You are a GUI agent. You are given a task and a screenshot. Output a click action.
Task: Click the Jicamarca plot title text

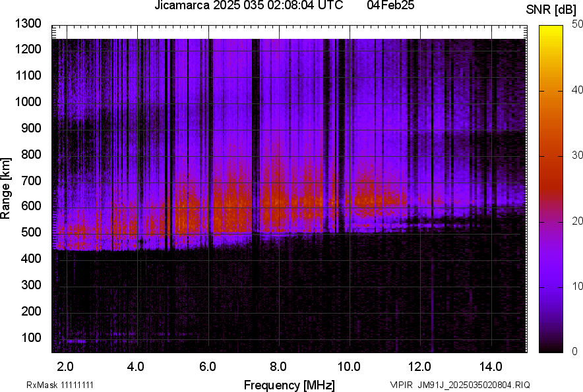tap(248, 6)
